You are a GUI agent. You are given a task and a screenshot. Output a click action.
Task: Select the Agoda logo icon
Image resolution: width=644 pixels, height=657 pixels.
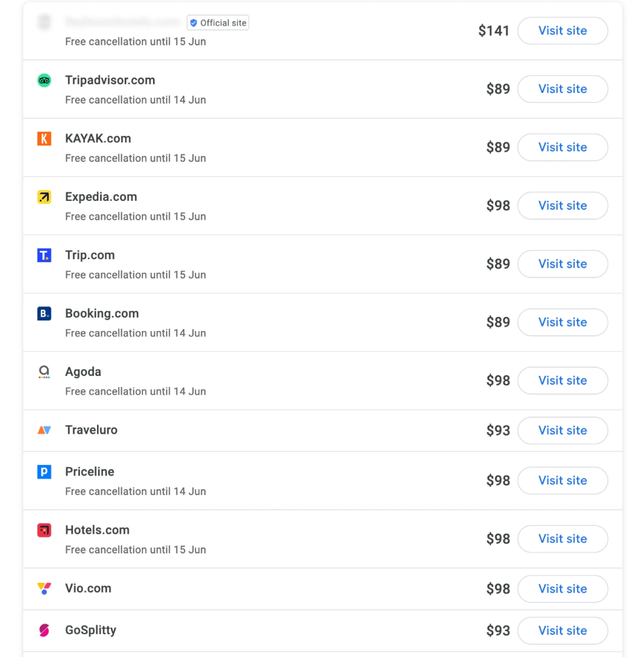tap(44, 371)
